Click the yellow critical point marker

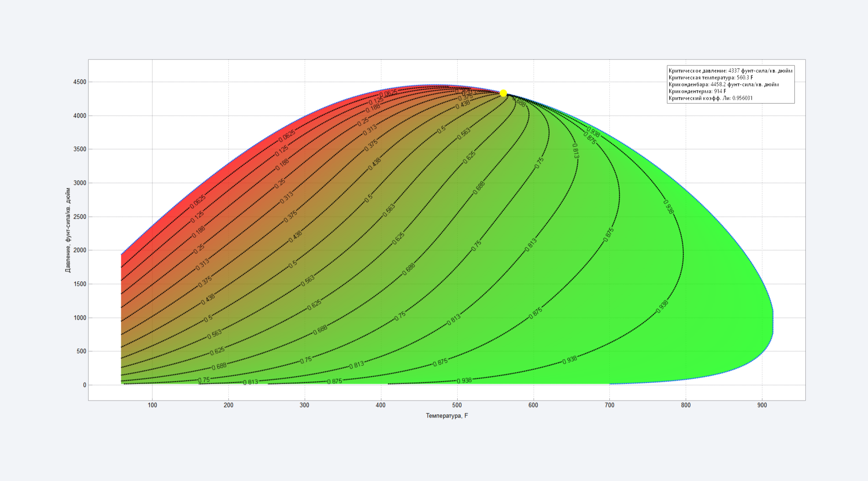(x=503, y=93)
